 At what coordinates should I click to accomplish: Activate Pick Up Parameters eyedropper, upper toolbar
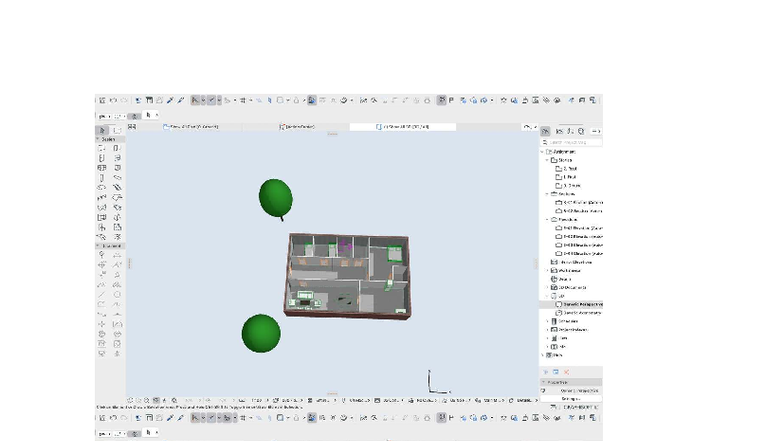(x=170, y=100)
